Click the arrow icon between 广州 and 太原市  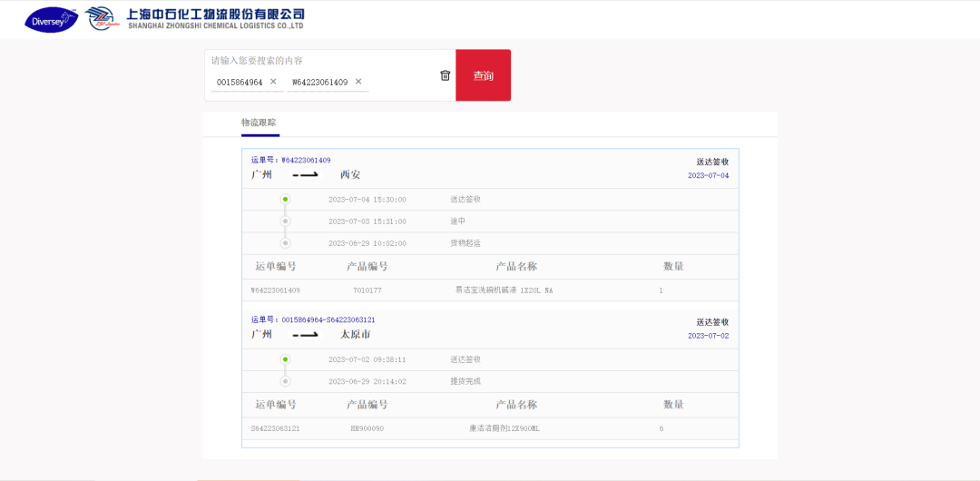click(305, 334)
